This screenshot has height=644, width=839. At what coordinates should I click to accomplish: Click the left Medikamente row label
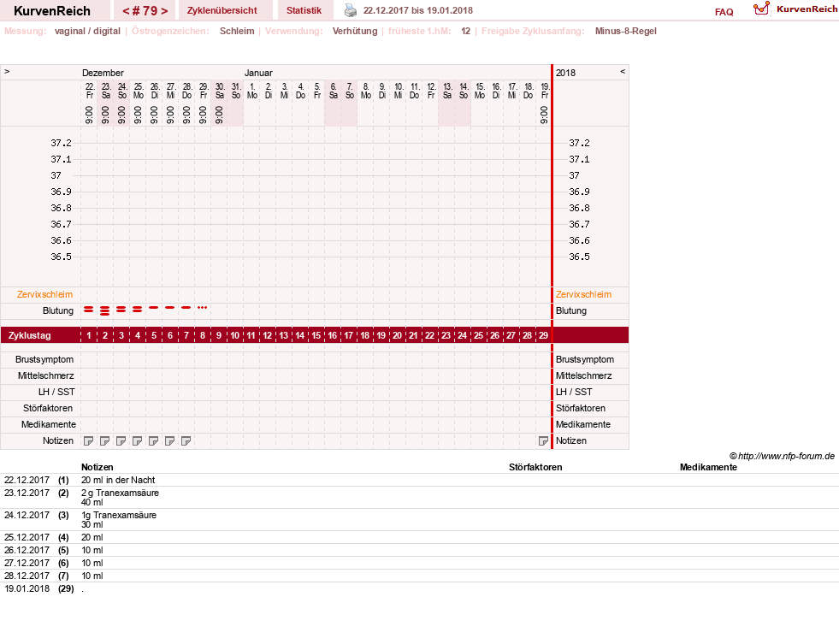[x=48, y=425]
